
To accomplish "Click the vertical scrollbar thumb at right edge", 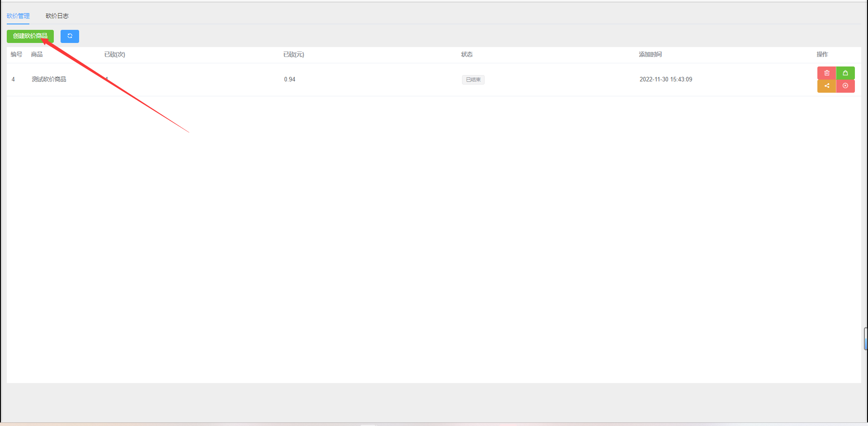I will [865, 339].
